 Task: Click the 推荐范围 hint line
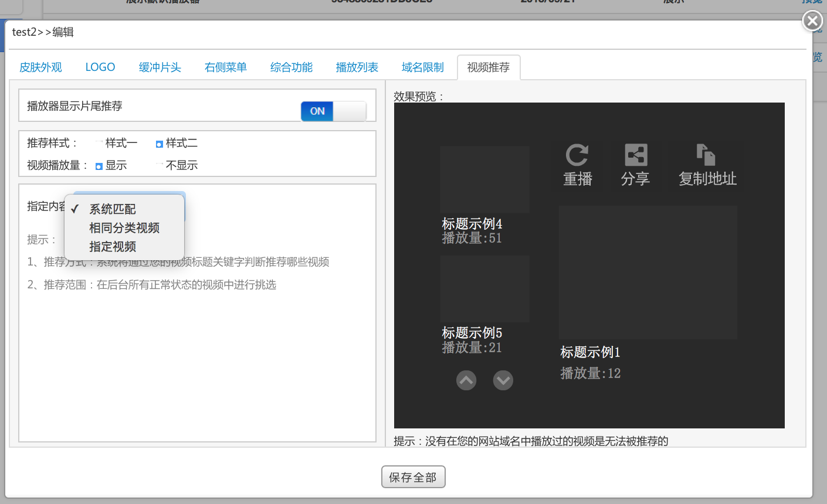(151, 285)
